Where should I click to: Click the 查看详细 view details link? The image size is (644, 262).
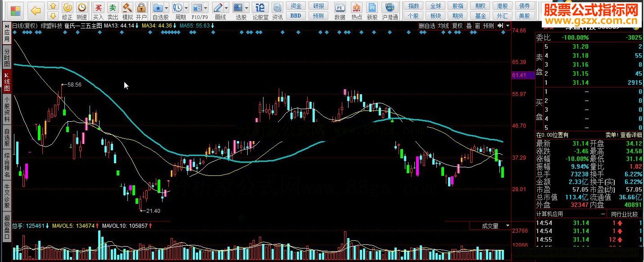[630, 135]
